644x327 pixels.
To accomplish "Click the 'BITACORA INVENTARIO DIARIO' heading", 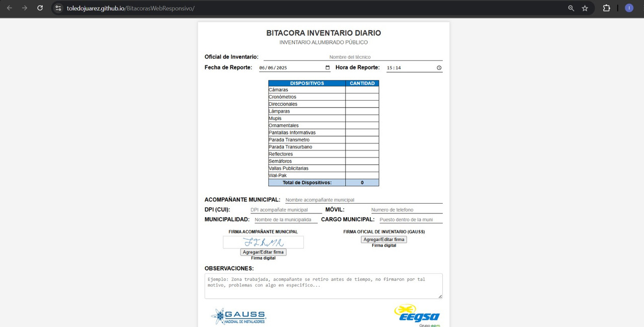I will pos(324,33).
